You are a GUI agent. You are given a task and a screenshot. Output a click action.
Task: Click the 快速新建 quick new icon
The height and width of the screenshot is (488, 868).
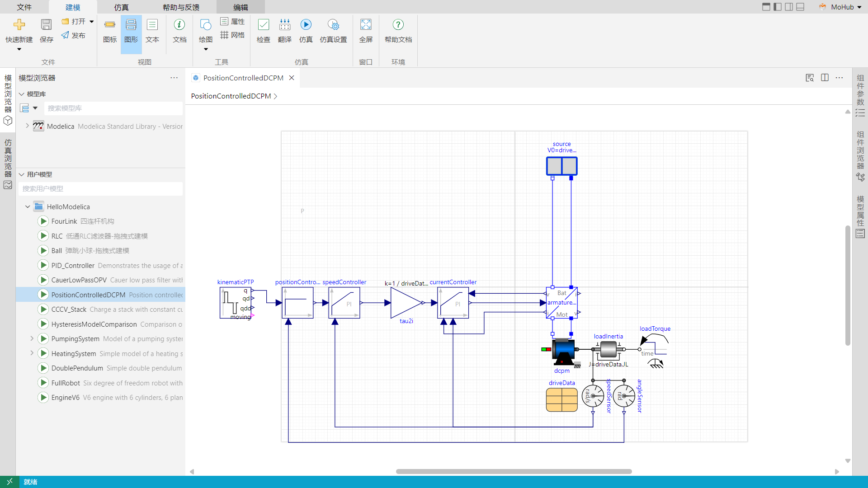(19, 25)
